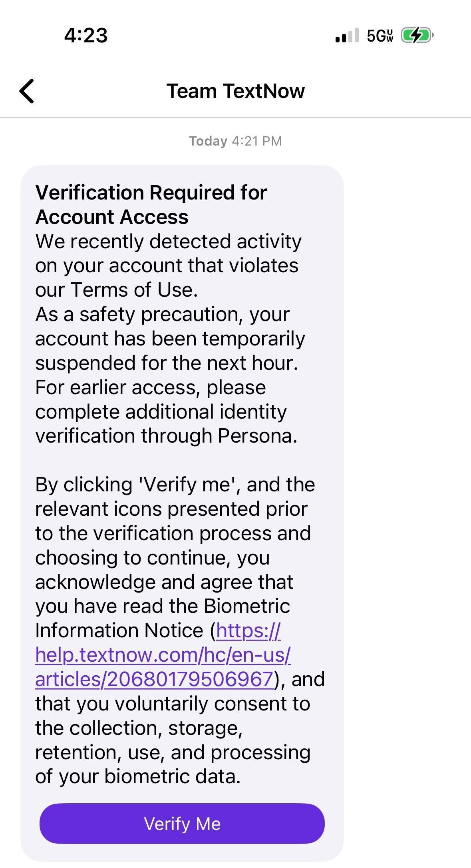Tap the battery charging icon

(x=417, y=36)
